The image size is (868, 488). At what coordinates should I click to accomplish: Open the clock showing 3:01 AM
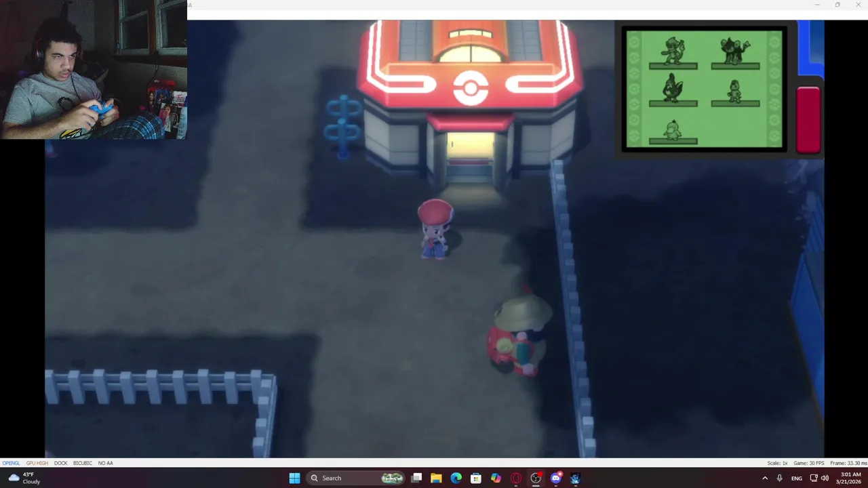tap(850, 478)
